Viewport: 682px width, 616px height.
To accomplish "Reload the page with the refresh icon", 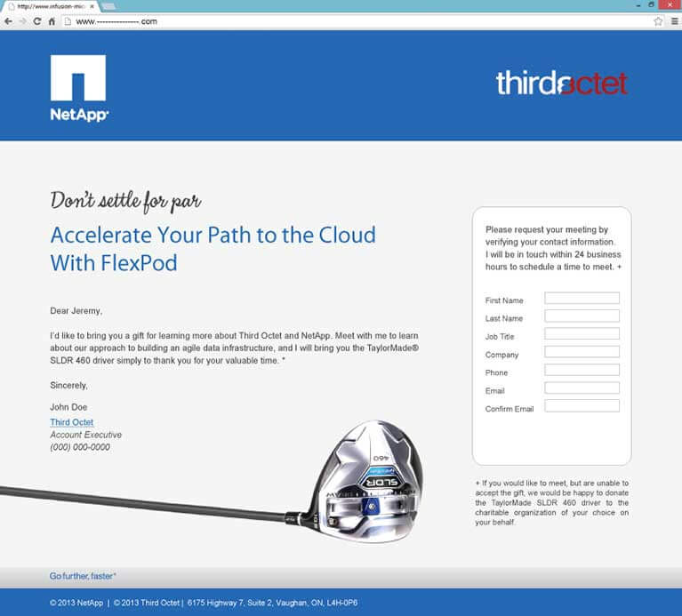I will click(x=37, y=21).
